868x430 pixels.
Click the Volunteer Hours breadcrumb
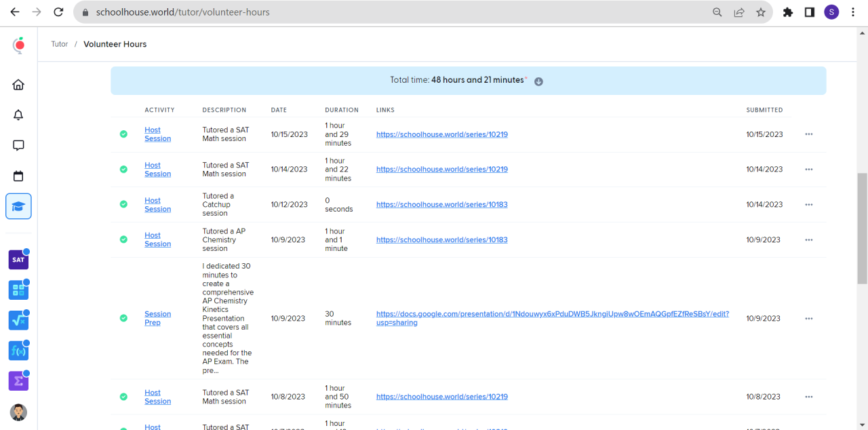tap(115, 44)
